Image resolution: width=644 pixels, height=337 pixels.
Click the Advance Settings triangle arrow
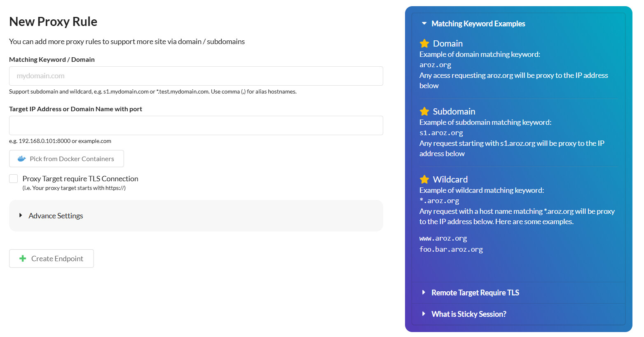coord(21,215)
